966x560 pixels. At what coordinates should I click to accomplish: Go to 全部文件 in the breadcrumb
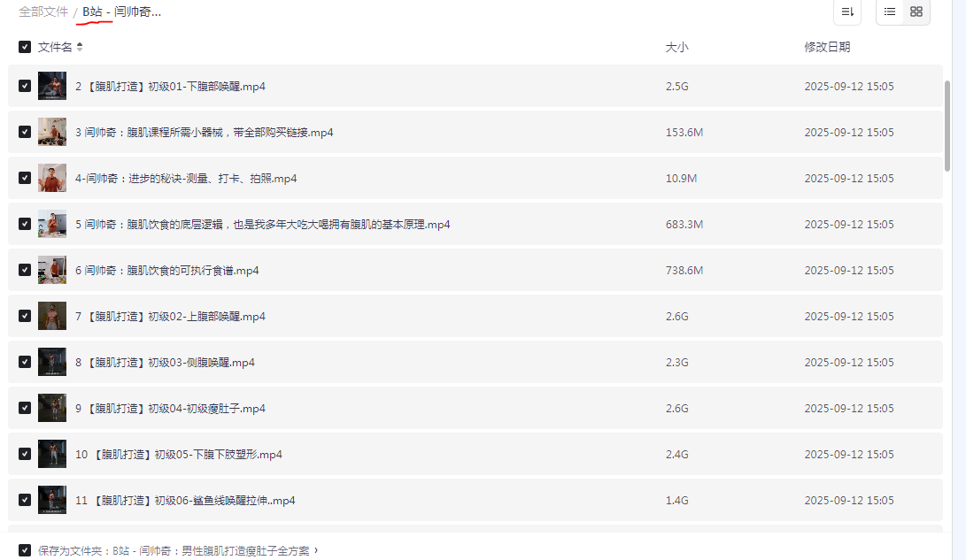tap(43, 12)
